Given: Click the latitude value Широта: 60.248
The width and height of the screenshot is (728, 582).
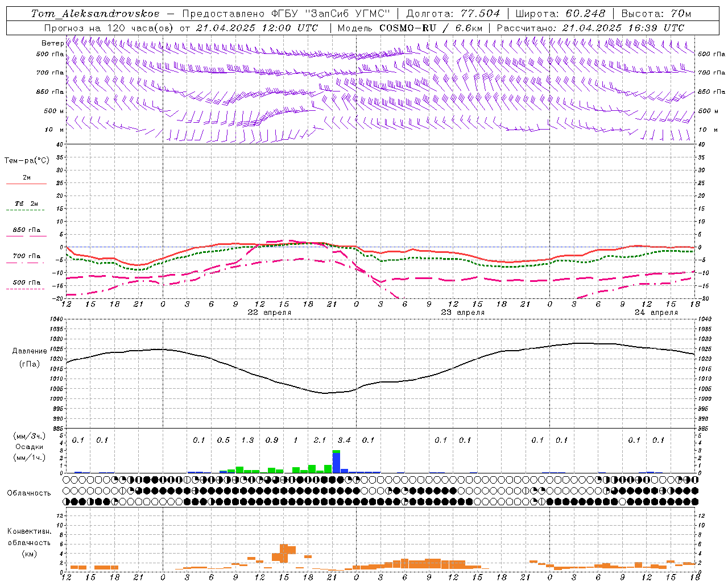Looking at the screenshot, I should tap(560, 14).
